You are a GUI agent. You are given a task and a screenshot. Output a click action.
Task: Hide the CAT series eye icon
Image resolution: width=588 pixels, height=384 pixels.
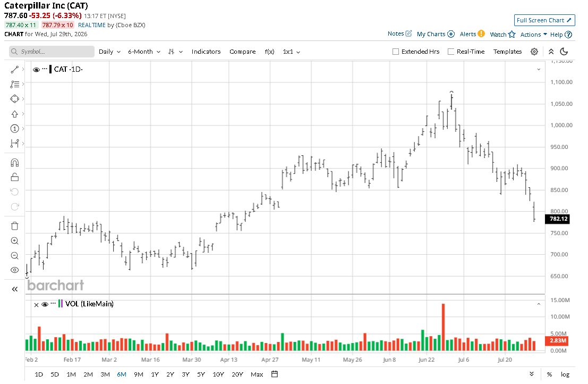point(36,70)
